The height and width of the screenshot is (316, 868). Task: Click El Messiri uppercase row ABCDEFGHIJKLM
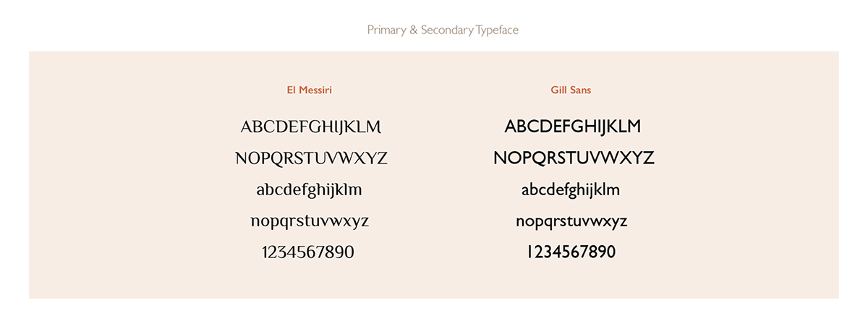pyautogui.click(x=310, y=127)
